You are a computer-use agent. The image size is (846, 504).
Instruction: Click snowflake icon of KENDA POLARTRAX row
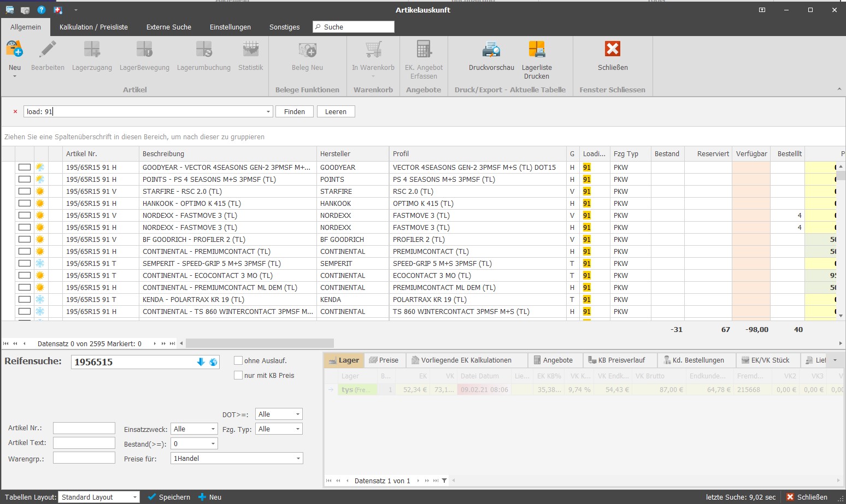pos(40,299)
